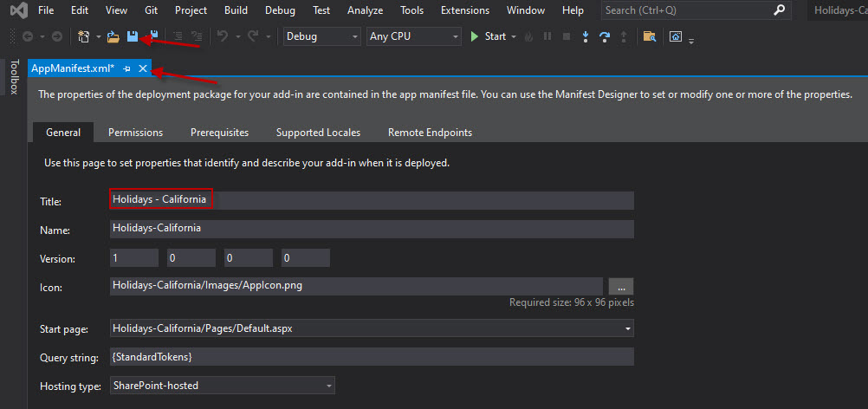
Task: Click the Search (Ctrl+Q) box
Action: pyautogui.click(x=696, y=10)
